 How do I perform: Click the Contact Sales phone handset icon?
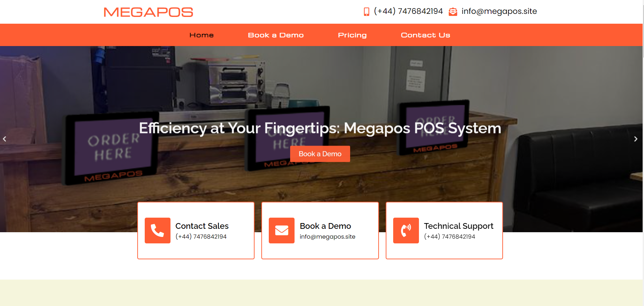158,231
